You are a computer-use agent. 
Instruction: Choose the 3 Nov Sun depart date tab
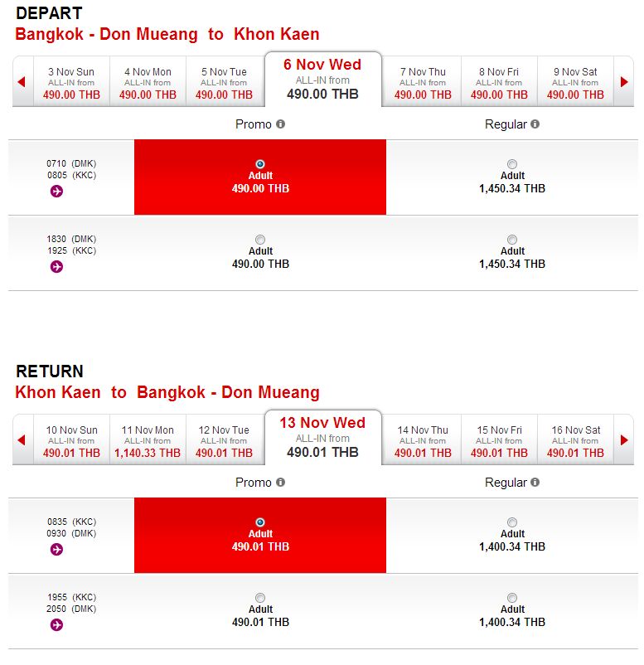click(x=71, y=83)
